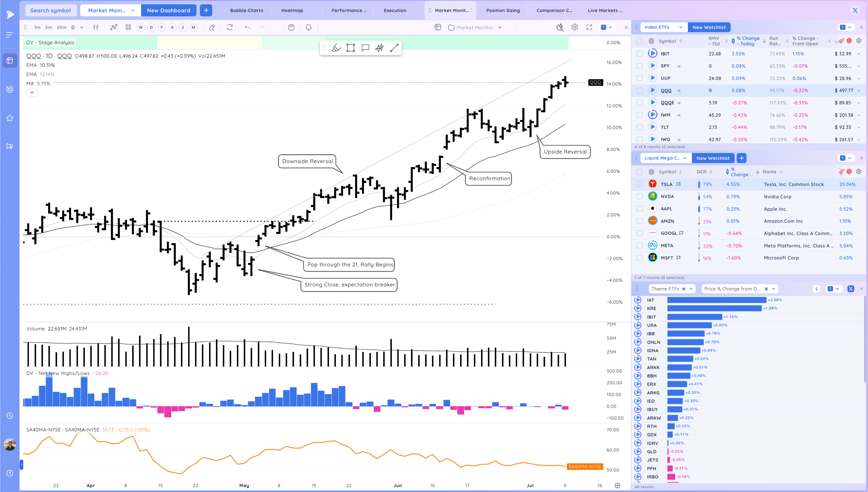Tick the TSLA row checkbox

pos(639,185)
